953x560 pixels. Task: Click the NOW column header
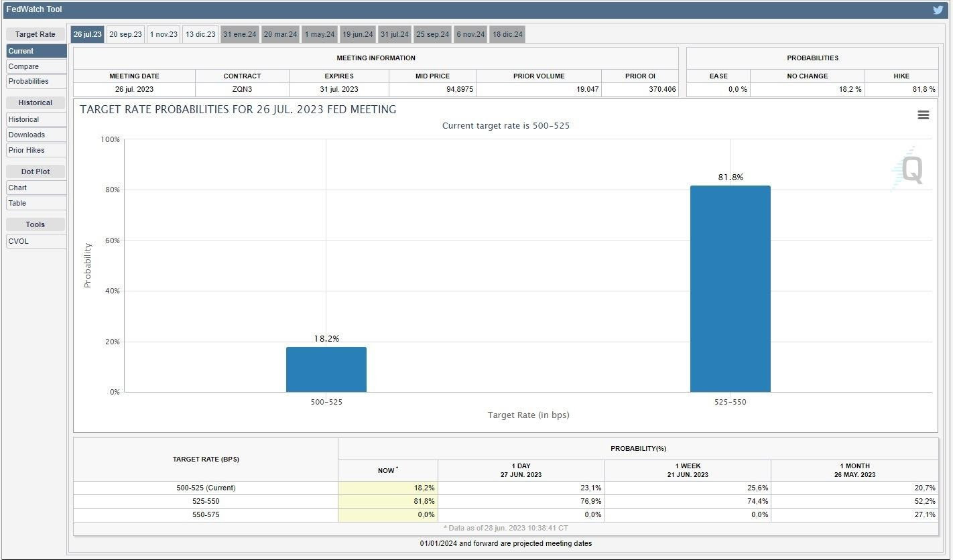point(388,470)
